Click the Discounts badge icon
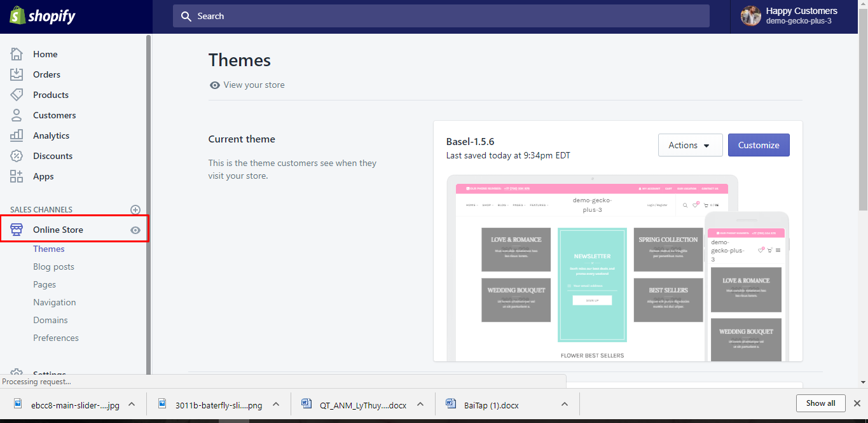868x423 pixels. coord(17,156)
